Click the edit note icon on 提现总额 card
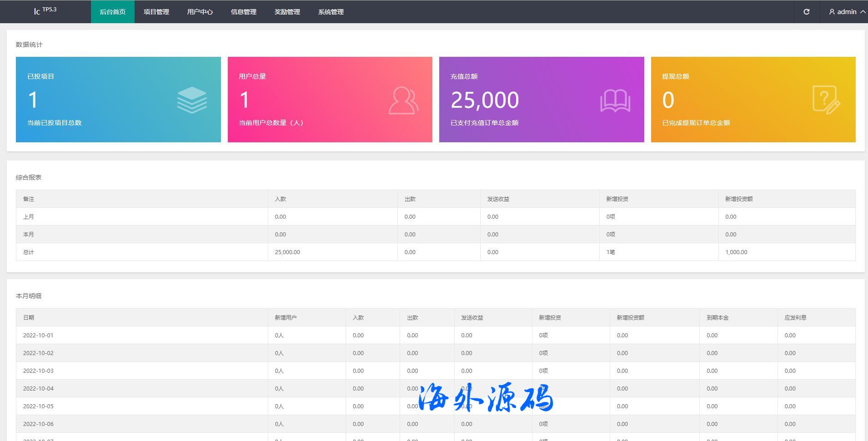Image resolution: width=868 pixels, height=441 pixels. click(x=826, y=100)
